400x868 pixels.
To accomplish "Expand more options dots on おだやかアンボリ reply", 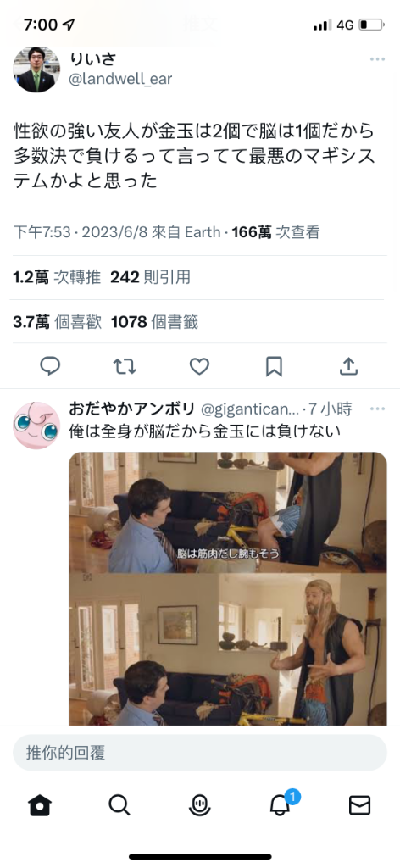I will pos(377,409).
